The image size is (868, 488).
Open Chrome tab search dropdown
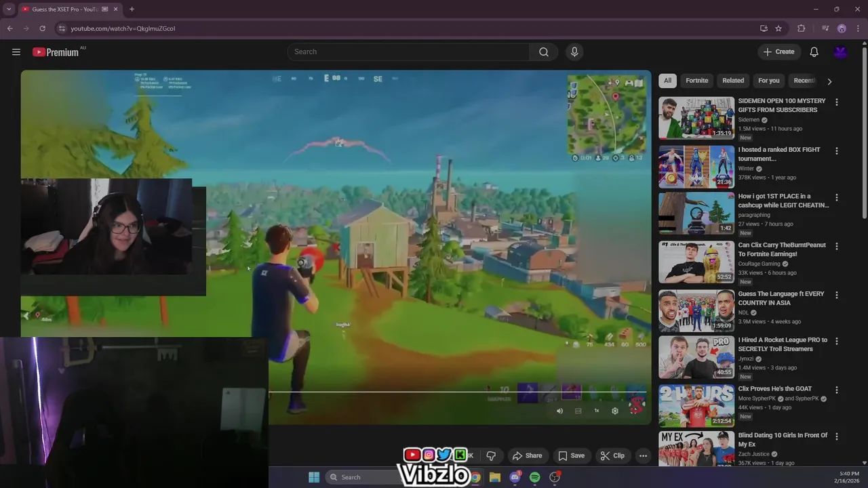[x=9, y=9]
